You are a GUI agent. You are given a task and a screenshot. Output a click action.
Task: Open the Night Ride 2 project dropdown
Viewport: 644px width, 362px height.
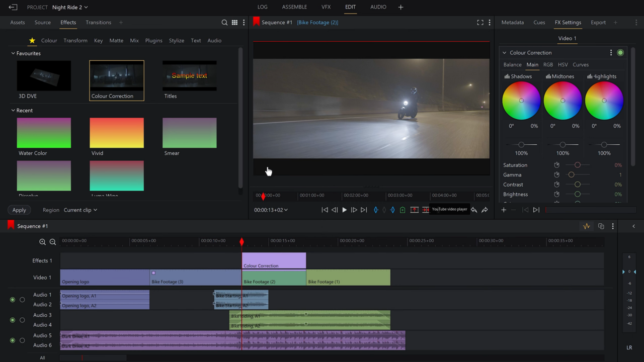click(x=70, y=8)
